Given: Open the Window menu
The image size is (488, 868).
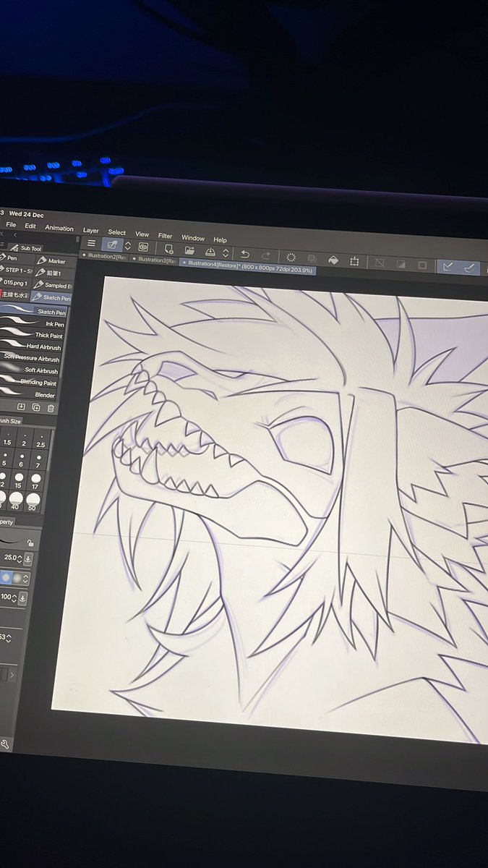Looking at the screenshot, I should [193, 238].
